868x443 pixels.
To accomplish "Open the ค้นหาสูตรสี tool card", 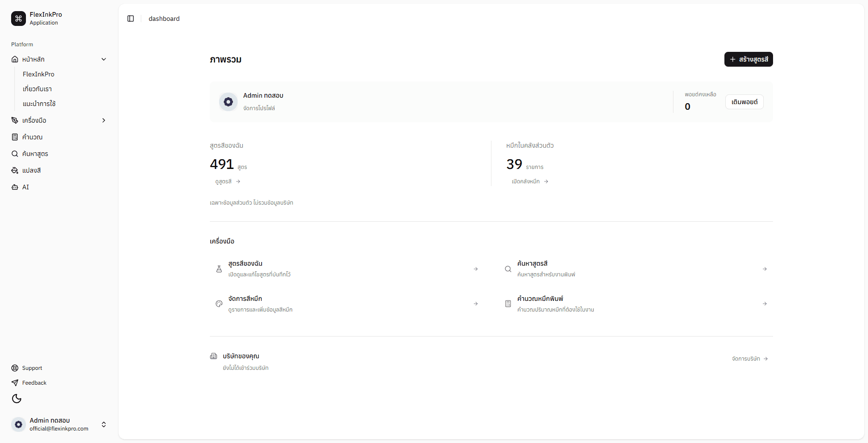I will (636, 269).
